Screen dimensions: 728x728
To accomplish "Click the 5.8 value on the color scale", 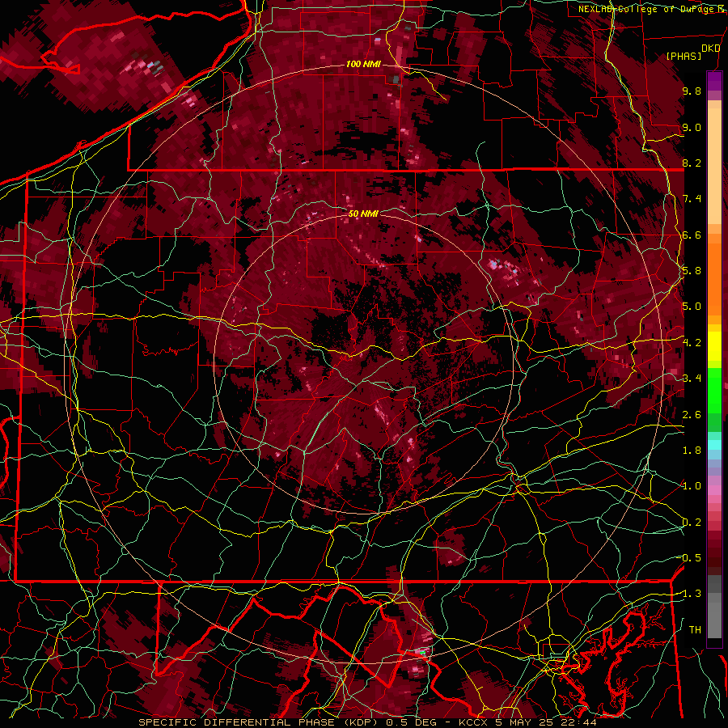I will point(692,271).
